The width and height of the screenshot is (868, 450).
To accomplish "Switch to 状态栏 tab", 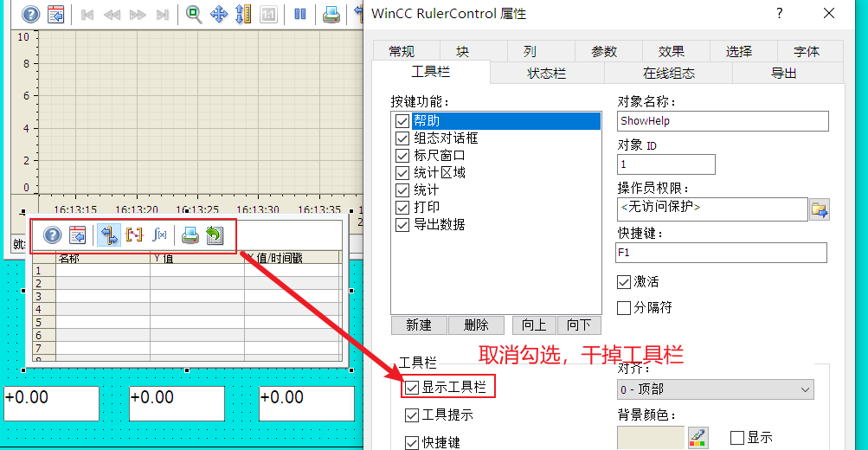I will click(x=546, y=73).
